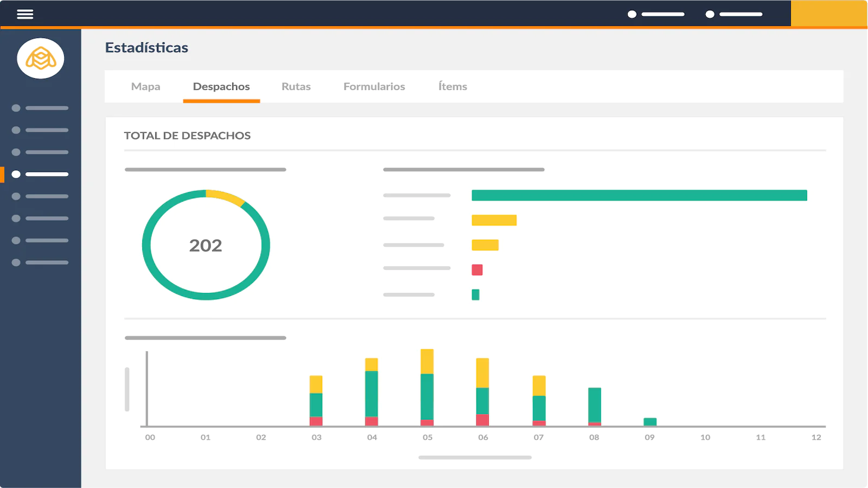This screenshot has height=488, width=868.
Task: Click the fifth sidebar menu item
Action: (40, 196)
